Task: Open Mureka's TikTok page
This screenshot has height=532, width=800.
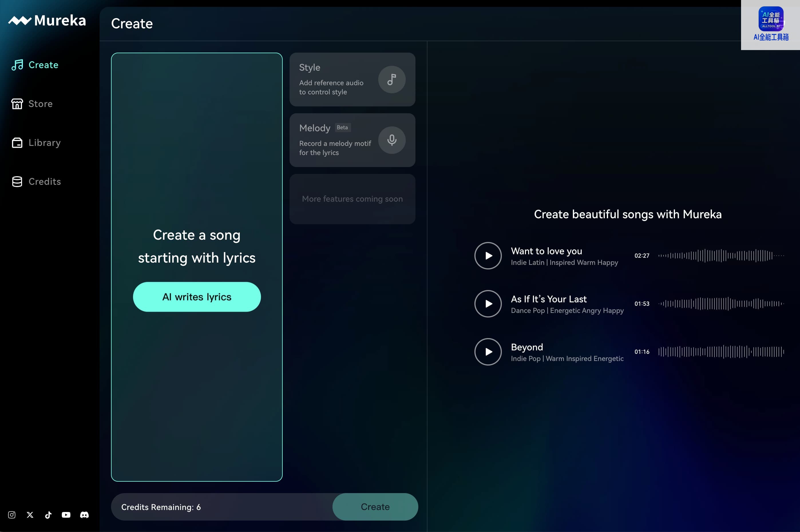Action: pyautogui.click(x=48, y=515)
